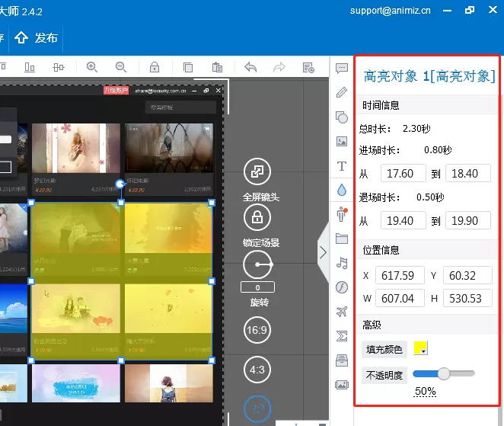This screenshot has width=504, height=426.
Task: Toggle the toolbar lock object icon
Action: [x=155, y=67]
